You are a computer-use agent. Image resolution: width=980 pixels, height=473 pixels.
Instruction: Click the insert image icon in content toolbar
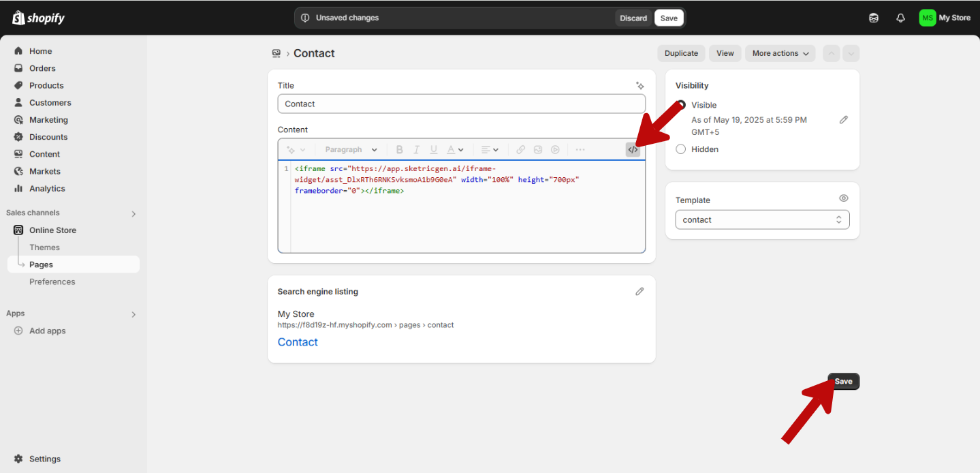(538, 149)
